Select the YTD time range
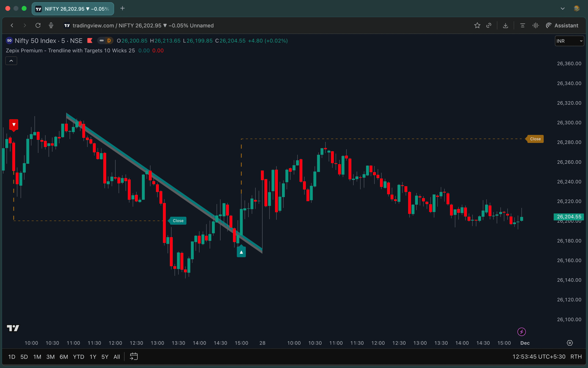Image resolution: width=588 pixels, height=368 pixels. coord(78,357)
